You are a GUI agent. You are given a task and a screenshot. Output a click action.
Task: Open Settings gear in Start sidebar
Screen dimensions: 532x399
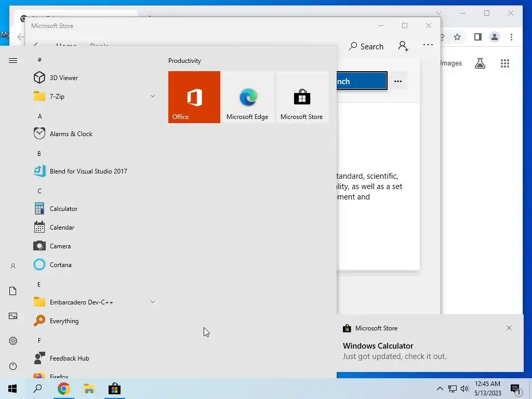point(13,341)
